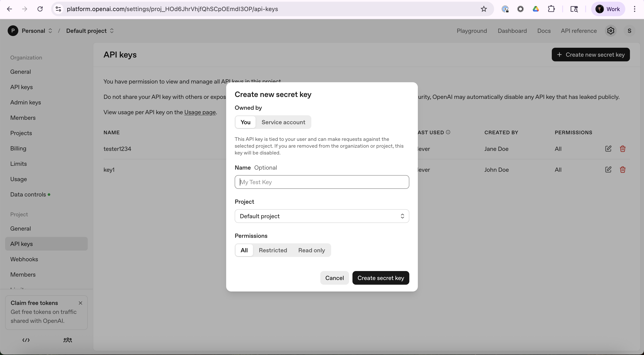Screen dimensions: 644x355
Task: Click Create new secret key button
Action: pyautogui.click(x=591, y=55)
